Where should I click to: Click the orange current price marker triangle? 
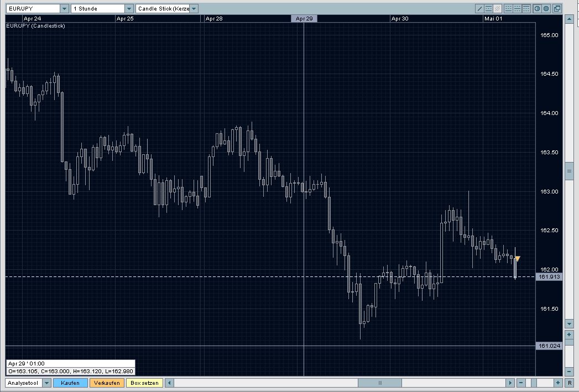[x=518, y=259]
